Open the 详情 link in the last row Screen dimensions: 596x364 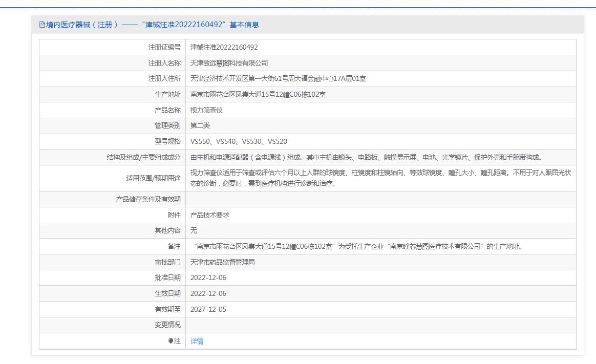[197, 341]
